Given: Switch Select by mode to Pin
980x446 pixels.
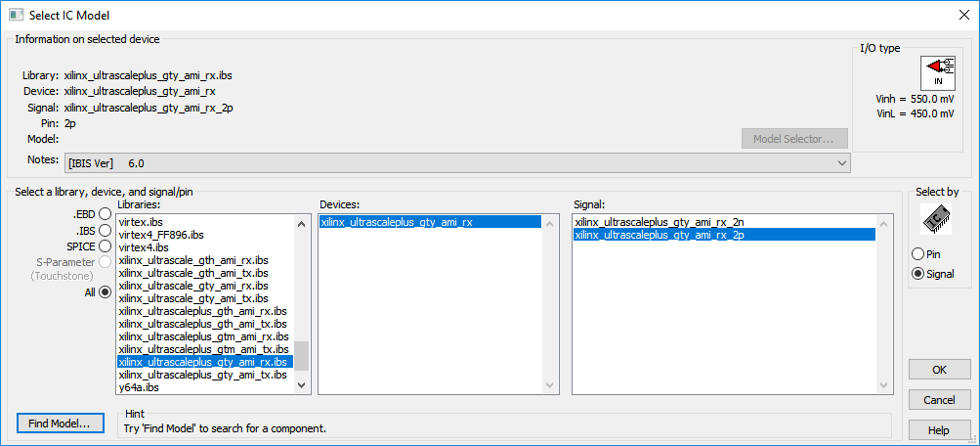Looking at the screenshot, I should click(x=917, y=254).
